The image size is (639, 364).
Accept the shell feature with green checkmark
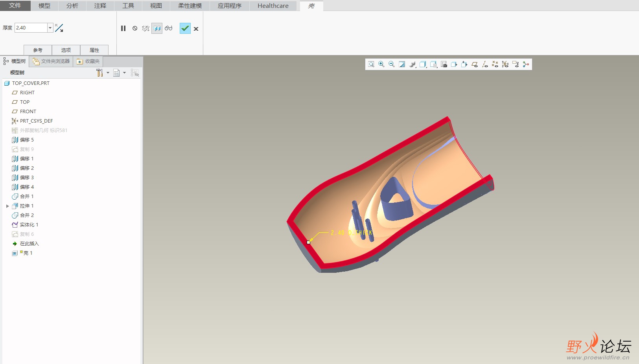pyautogui.click(x=185, y=28)
